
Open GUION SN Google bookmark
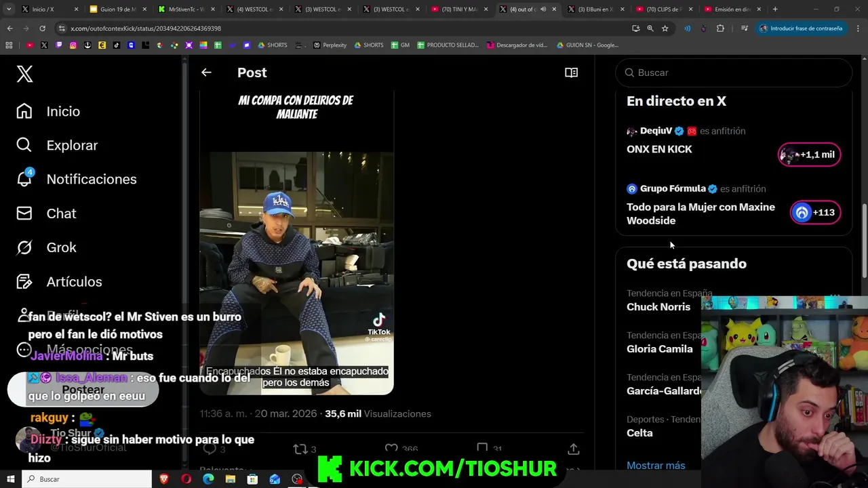(587, 45)
